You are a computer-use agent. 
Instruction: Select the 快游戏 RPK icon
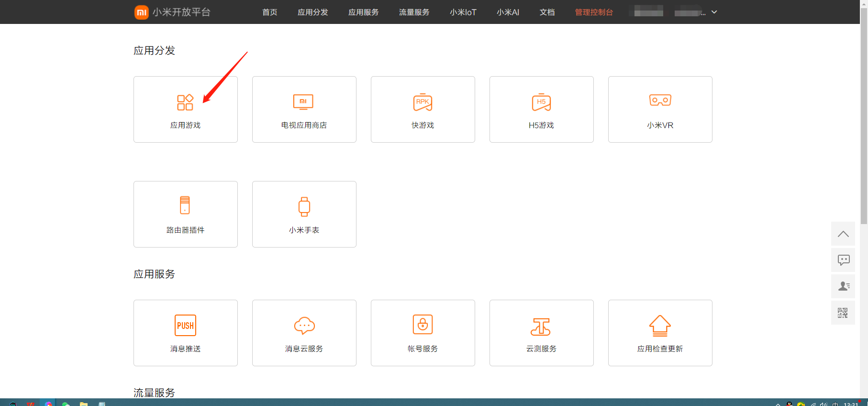pyautogui.click(x=423, y=102)
